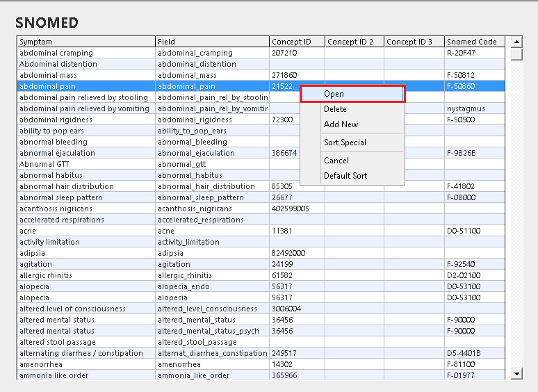Click Concept ID 271860 cell
This screenshot has width=538, height=392.
(x=297, y=75)
